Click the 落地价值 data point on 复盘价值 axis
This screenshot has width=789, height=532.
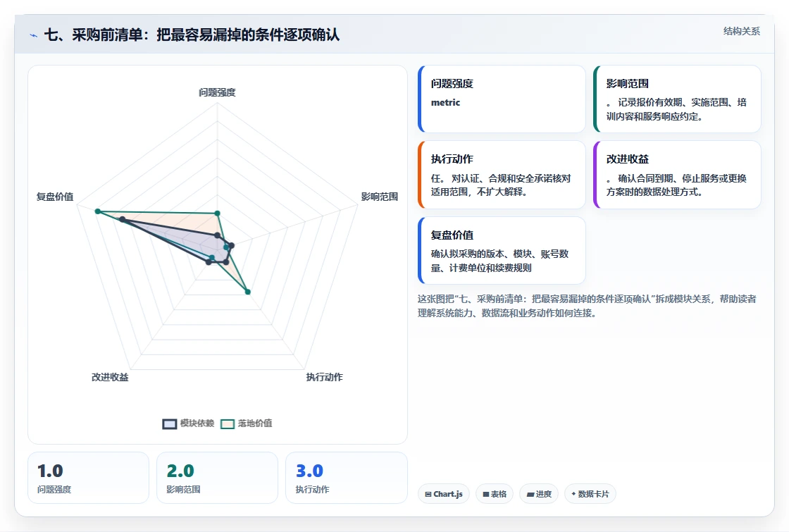tap(98, 211)
